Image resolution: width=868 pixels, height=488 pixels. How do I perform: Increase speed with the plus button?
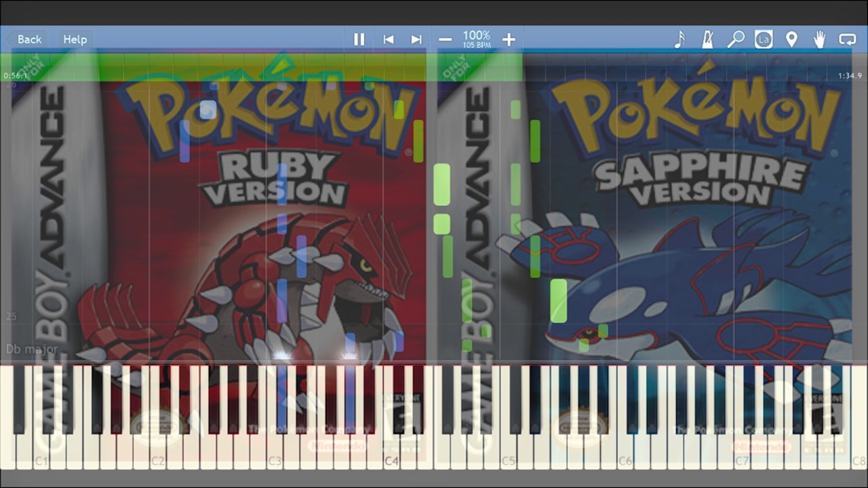509,39
